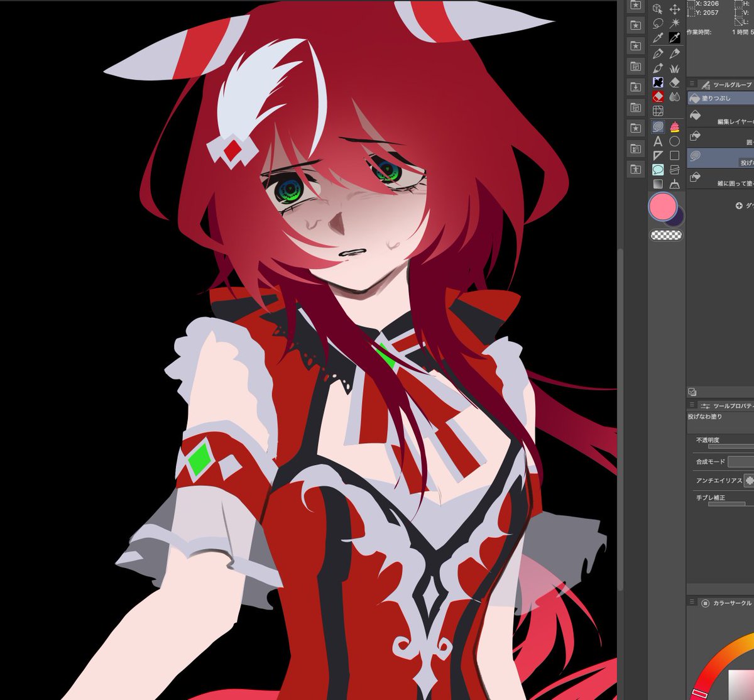
Task: Select the Remove dust tool
Action: [x=675, y=184]
